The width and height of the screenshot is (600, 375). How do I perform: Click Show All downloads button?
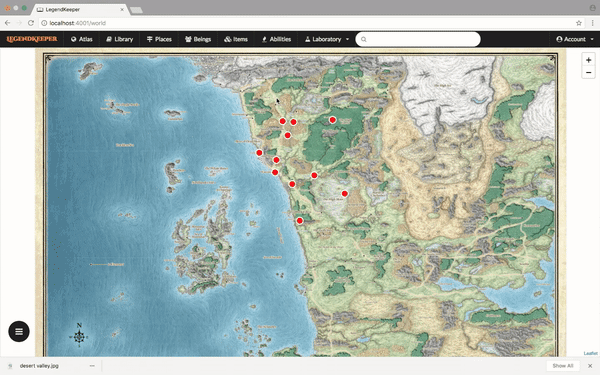click(562, 366)
